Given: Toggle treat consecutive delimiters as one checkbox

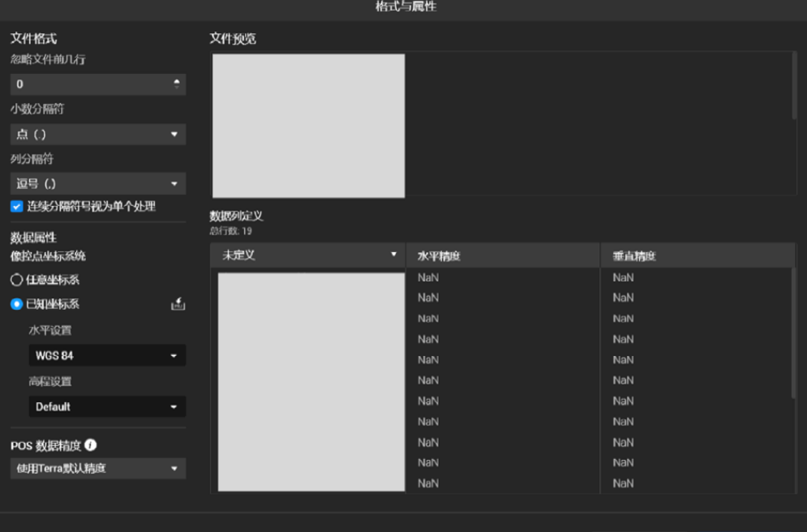Looking at the screenshot, I should click(16, 207).
